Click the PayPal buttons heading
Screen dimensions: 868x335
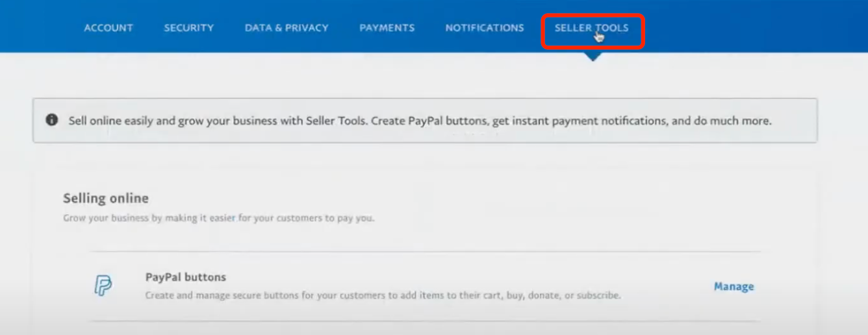(x=186, y=277)
